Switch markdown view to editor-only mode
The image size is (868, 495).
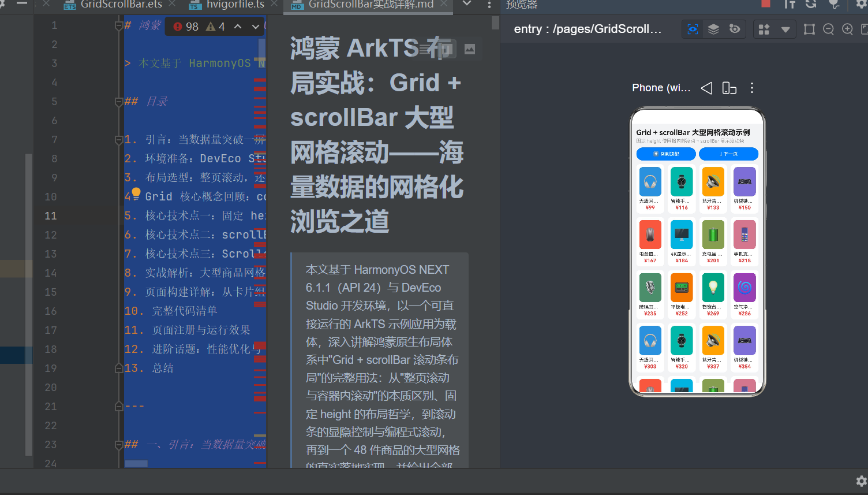(x=425, y=49)
